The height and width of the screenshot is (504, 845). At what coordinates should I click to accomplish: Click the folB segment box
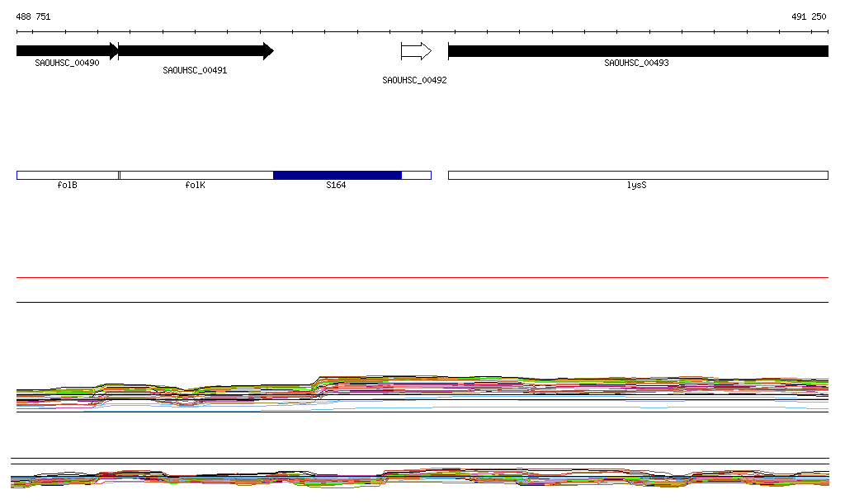pos(68,175)
